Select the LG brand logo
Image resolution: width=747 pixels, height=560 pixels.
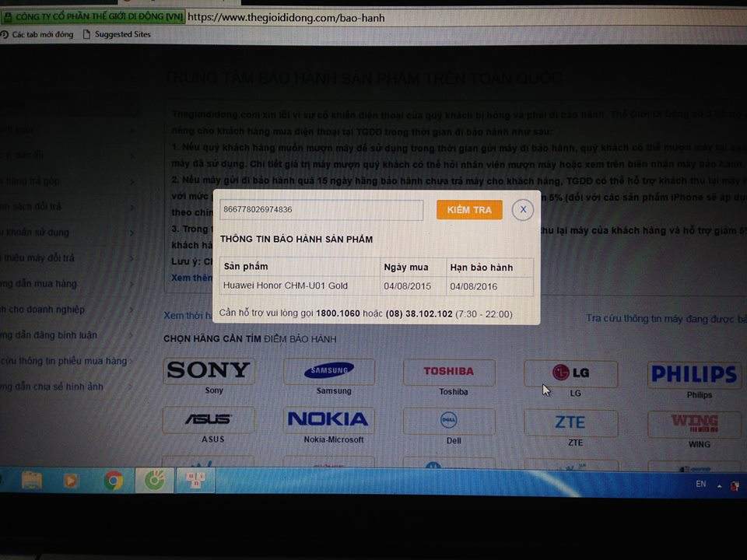570,373
